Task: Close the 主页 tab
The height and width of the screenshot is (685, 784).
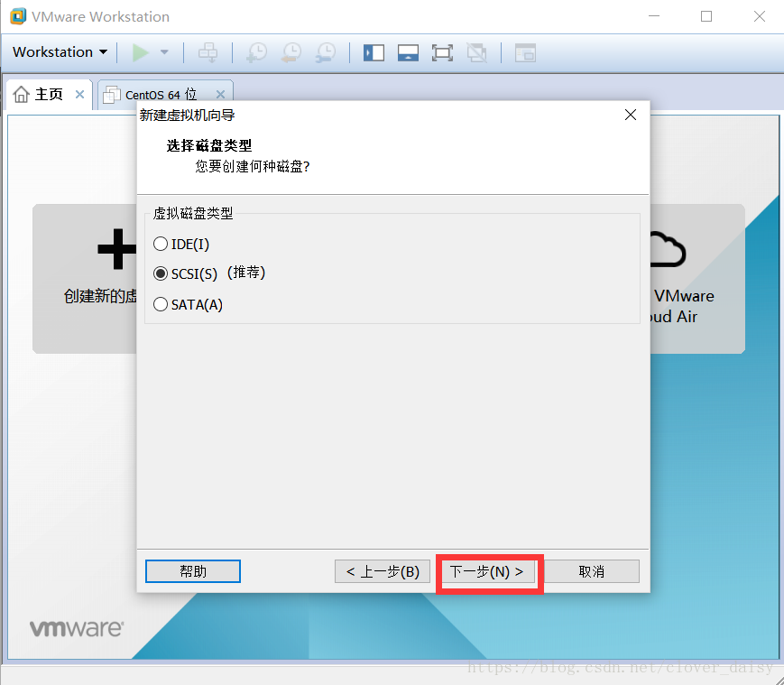Action: [x=79, y=94]
